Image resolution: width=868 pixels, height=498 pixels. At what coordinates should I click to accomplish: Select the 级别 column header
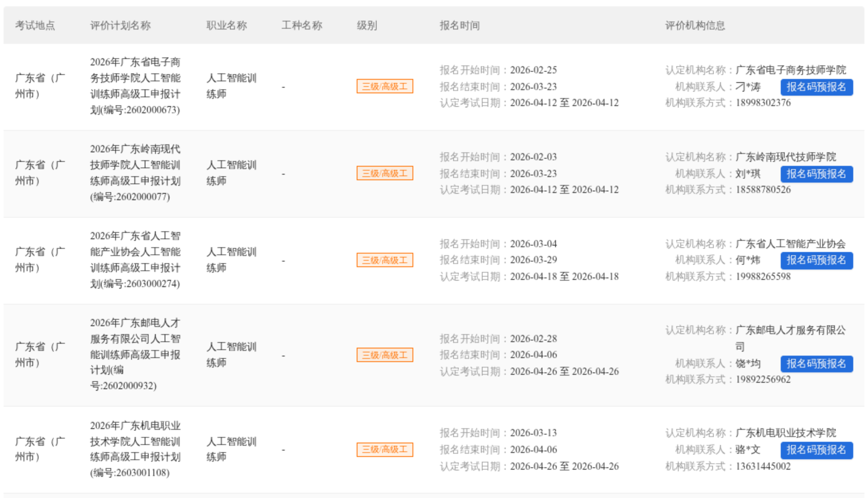pyautogui.click(x=367, y=26)
